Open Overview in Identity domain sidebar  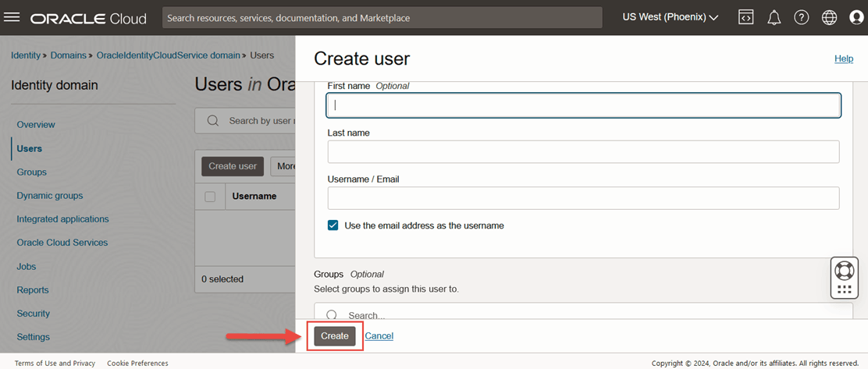click(36, 125)
